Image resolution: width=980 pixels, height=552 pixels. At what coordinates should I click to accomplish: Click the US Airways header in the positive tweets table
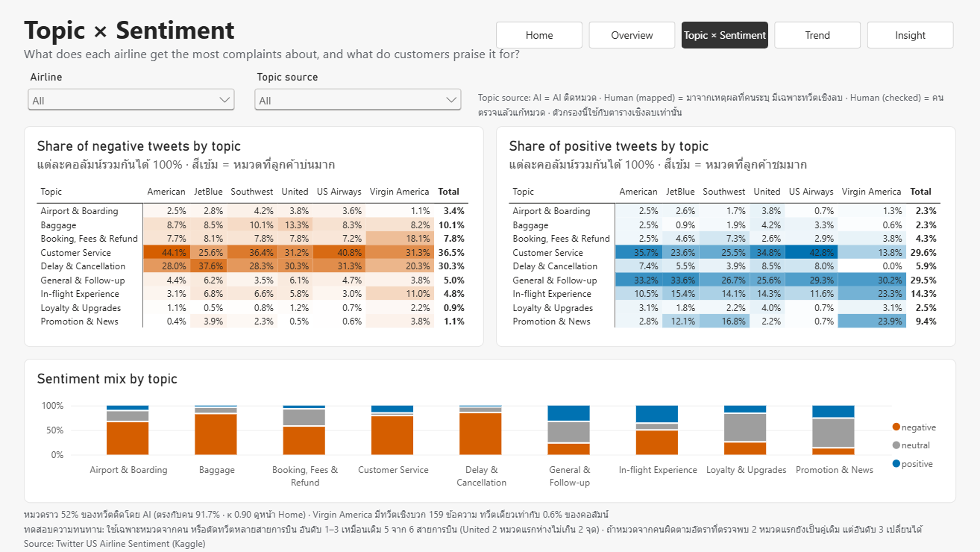point(811,192)
